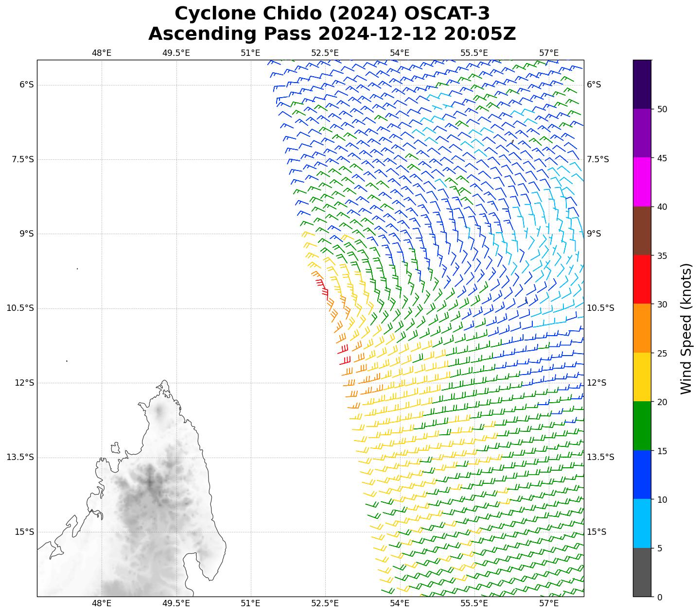This screenshot has width=700, height=614.
Task: Click the 'Wind Speed (knots)' colorbar label
Action: pos(685,328)
